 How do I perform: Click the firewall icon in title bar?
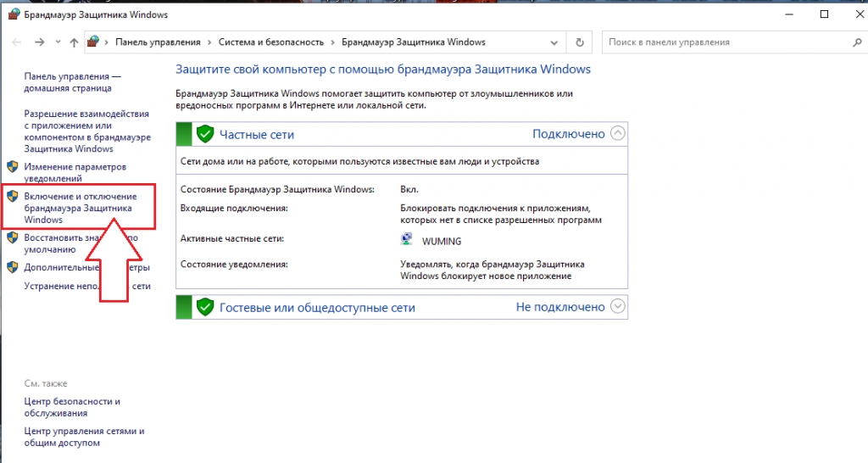pyautogui.click(x=14, y=14)
